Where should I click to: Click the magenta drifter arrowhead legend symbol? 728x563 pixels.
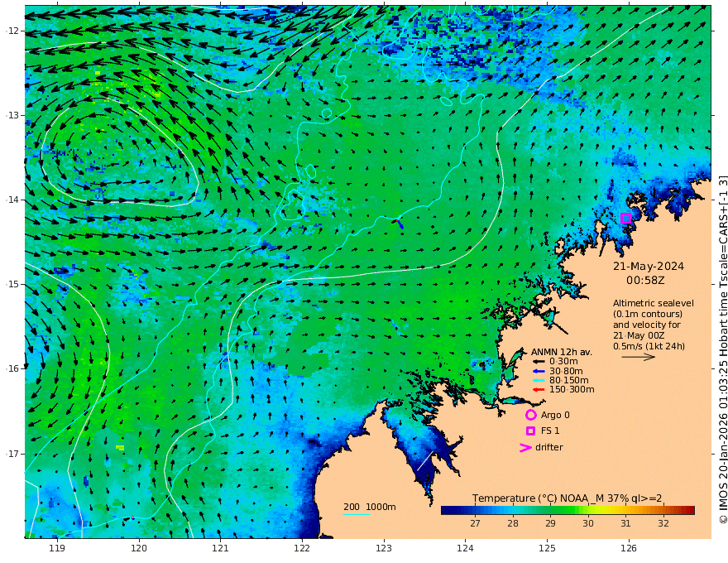pyautogui.click(x=525, y=447)
